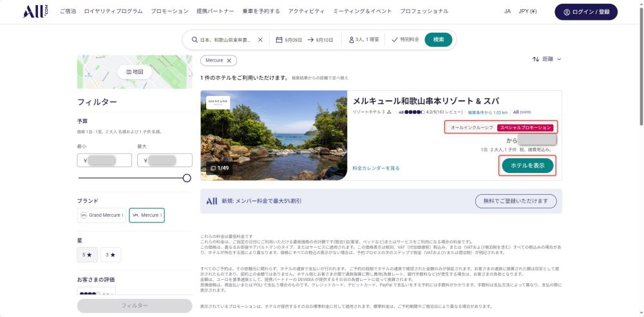
Task: Click the destination field 日本、和歌山県東牟婁
Action: coord(225,40)
